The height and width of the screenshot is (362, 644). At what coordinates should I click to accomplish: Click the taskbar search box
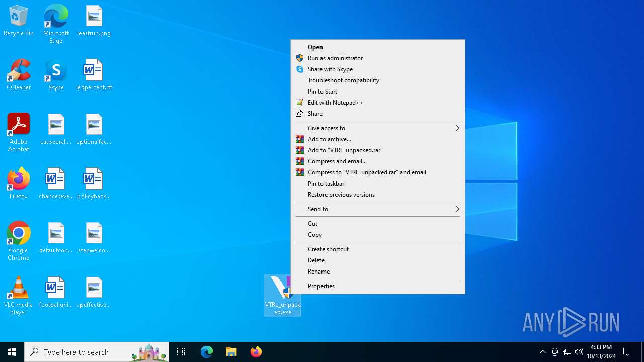pos(97,352)
